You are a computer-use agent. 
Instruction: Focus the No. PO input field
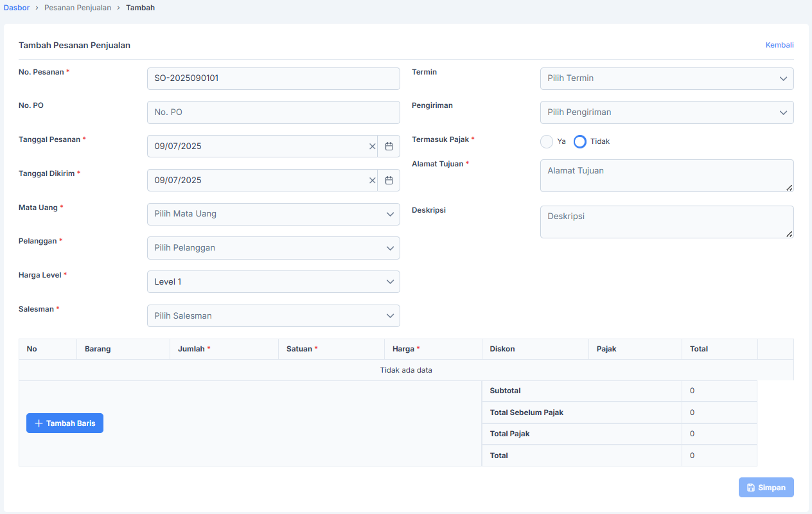click(273, 112)
